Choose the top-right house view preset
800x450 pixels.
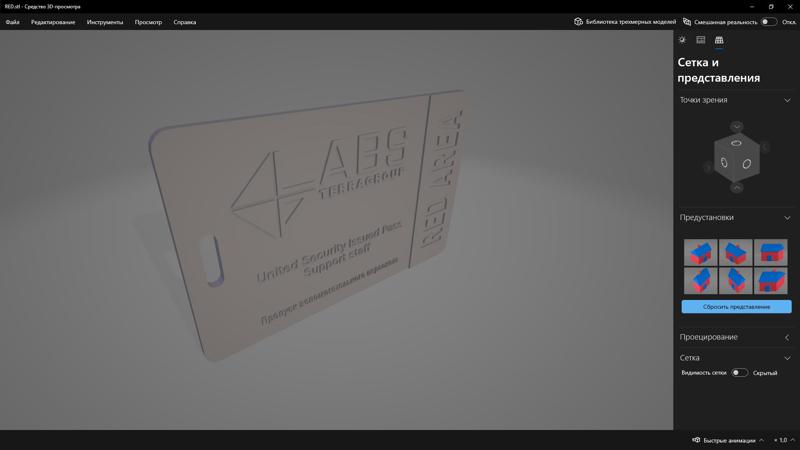click(x=770, y=252)
